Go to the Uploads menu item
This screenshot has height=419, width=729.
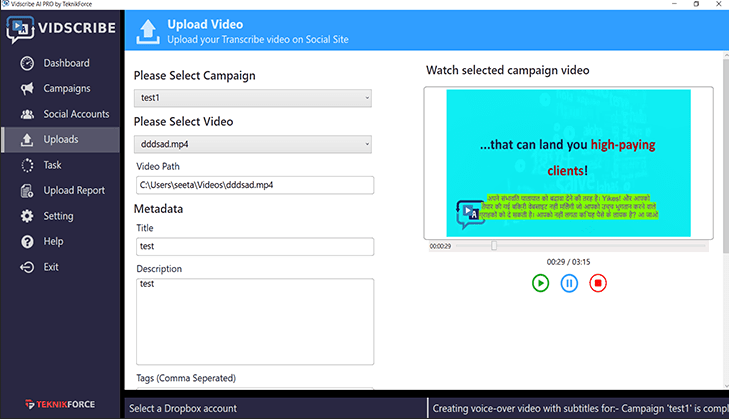coord(60,140)
